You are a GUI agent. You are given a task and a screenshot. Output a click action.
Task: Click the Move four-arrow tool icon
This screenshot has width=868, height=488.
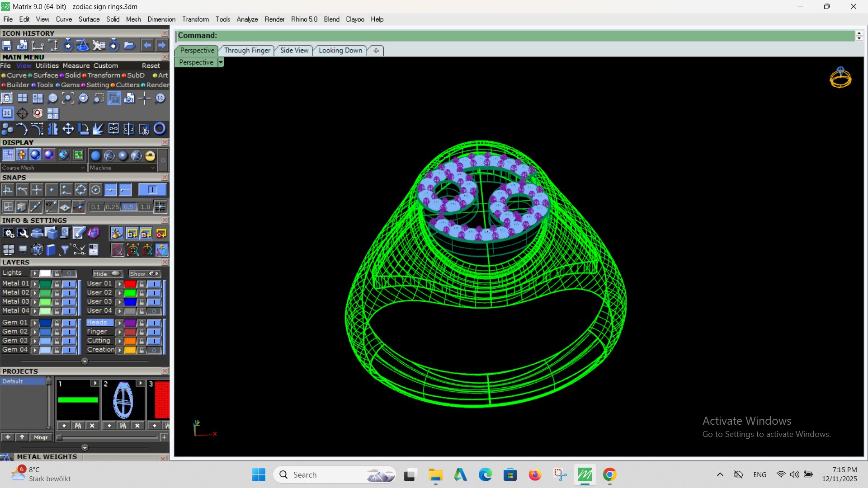point(68,129)
